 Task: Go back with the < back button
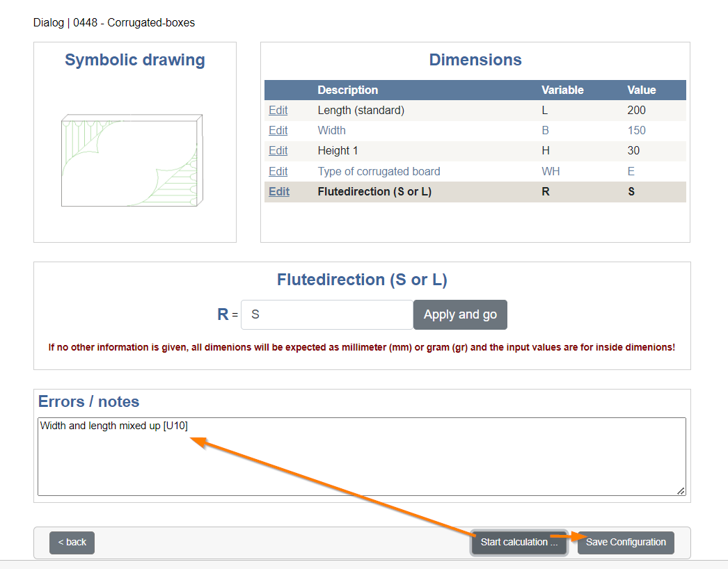click(x=72, y=543)
